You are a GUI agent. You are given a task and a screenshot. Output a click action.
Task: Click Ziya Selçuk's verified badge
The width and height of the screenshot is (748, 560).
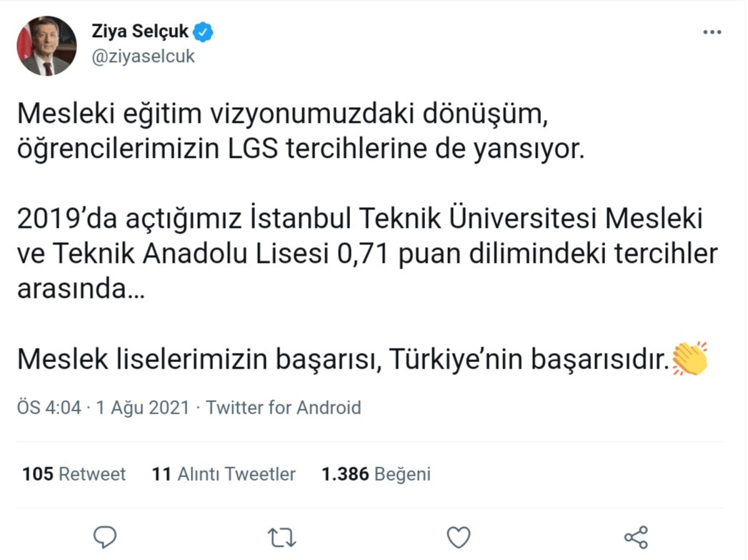203,30
